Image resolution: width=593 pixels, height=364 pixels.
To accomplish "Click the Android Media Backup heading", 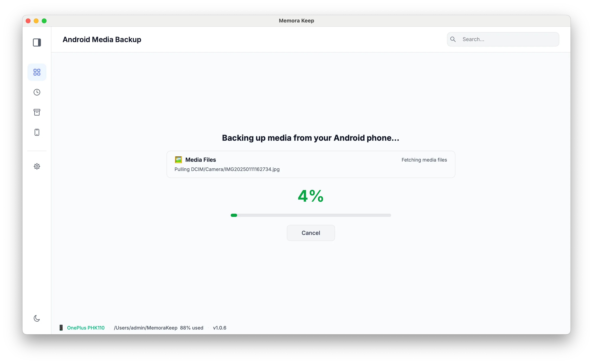I will click(102, 39).
